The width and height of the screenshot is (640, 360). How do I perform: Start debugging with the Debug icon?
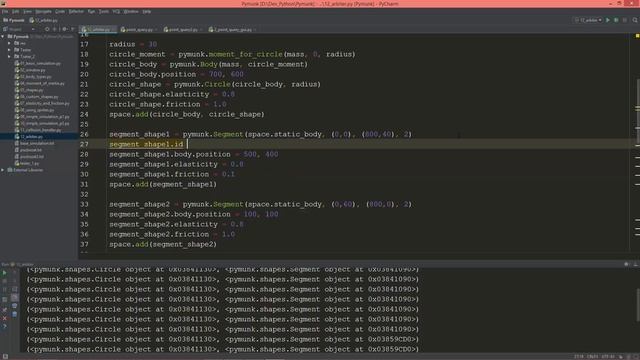click(616, 20)
